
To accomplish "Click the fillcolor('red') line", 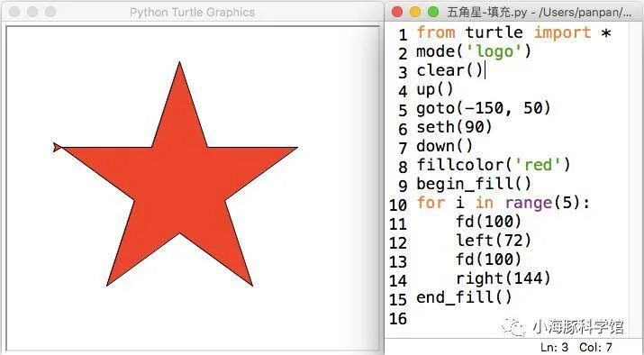I will tap(494, 165).
